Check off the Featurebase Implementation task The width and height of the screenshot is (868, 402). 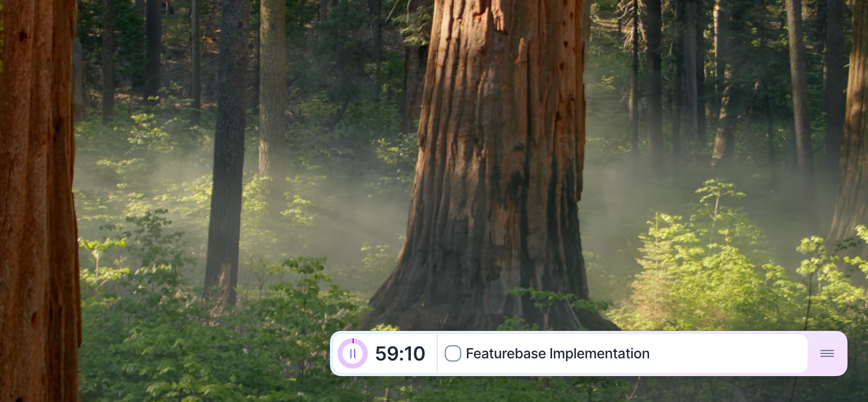453,354
